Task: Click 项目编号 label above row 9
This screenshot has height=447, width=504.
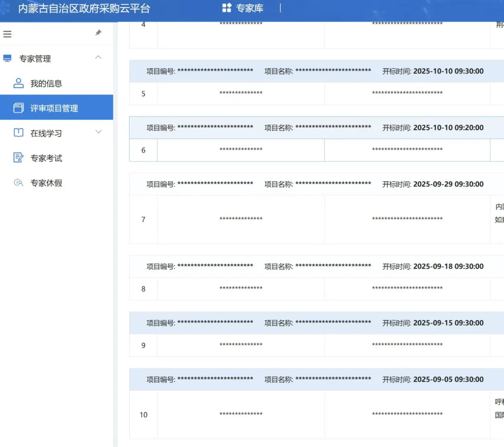Action: (x=161, y=323)
